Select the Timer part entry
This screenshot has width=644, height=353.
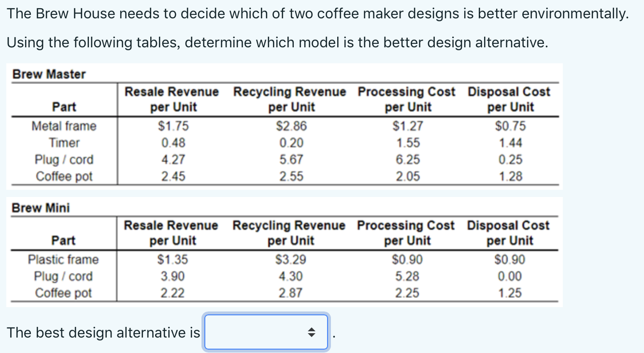63,143
